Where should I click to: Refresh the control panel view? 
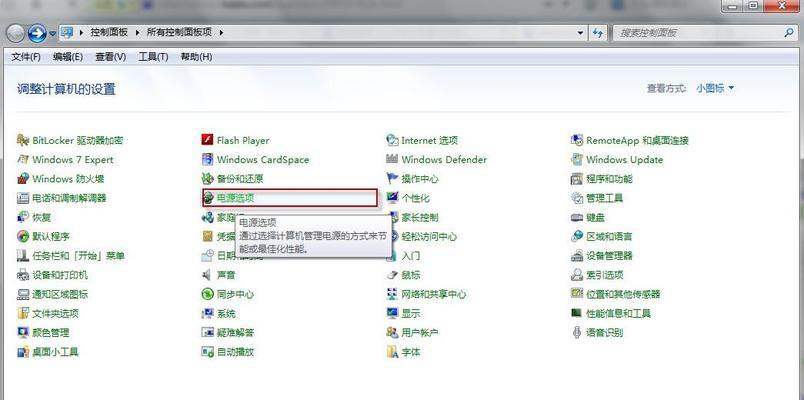tap(597, 32)
